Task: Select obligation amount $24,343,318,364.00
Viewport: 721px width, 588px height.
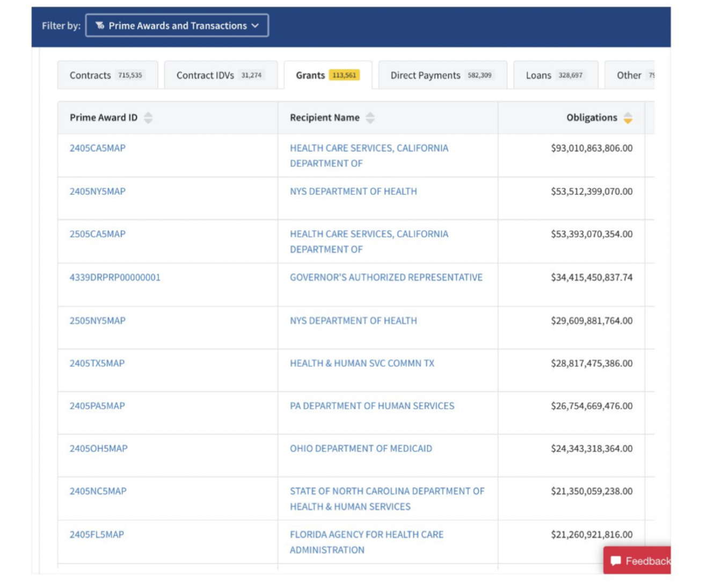Action: point(592,448)
